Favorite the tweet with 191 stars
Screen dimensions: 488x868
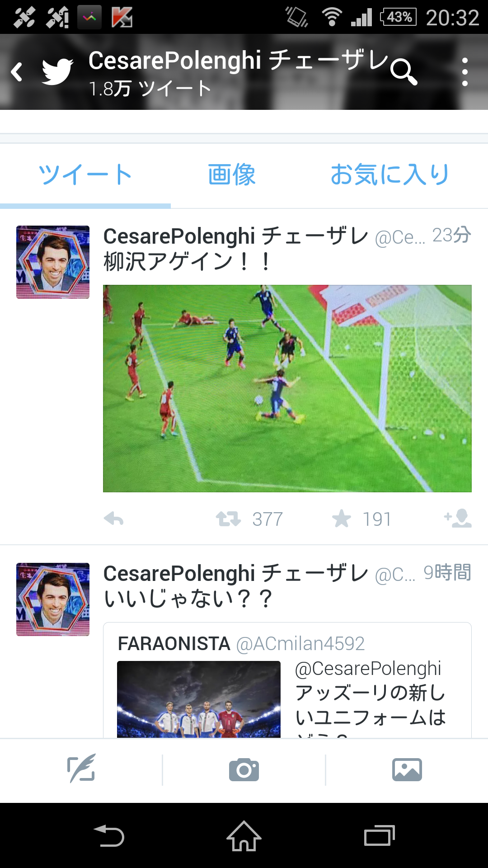pos(342,519)
